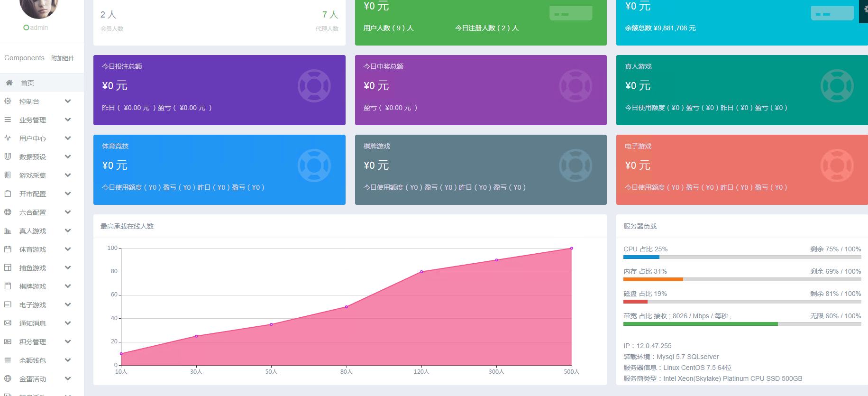Click the home icon beside 首页
The width and height of the screenshot is (868, 396).
tap(9, 83)
